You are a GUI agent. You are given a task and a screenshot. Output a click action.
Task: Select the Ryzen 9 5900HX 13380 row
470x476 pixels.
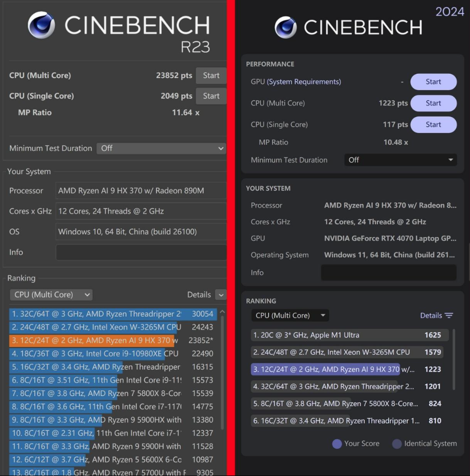click(113, 420)
